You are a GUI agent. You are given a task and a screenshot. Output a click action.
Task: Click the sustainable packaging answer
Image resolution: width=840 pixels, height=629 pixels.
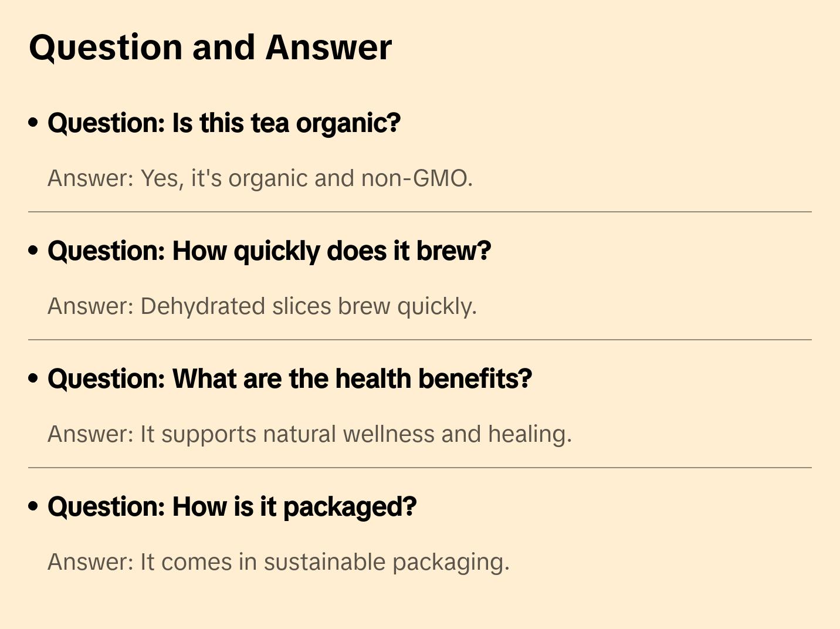[x=278, y=562]
